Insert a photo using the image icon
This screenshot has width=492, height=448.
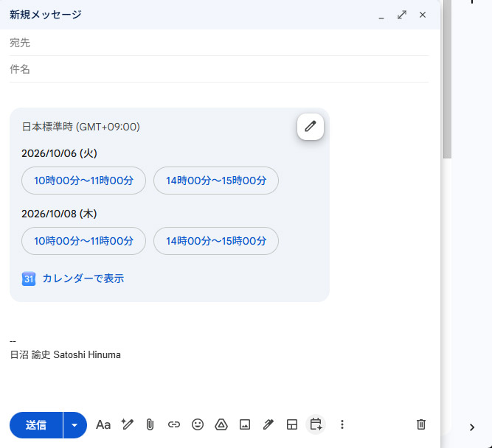point(245,424)
